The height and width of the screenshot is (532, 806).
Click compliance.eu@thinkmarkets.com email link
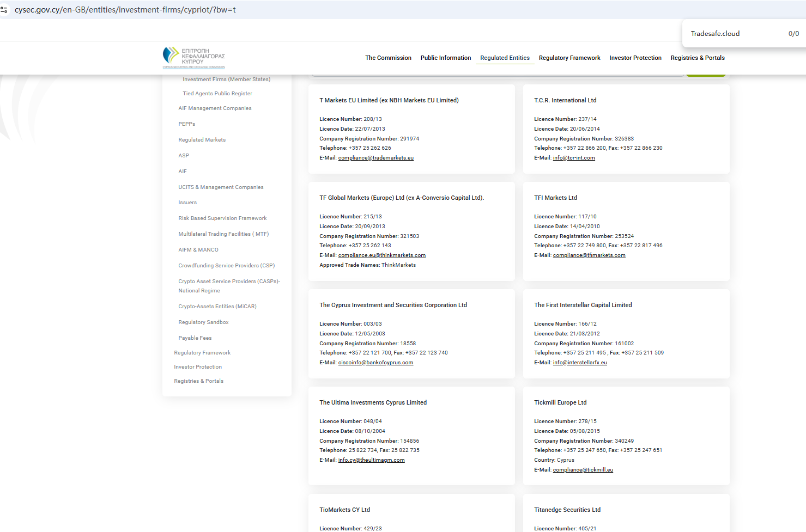tap(381, 255)
